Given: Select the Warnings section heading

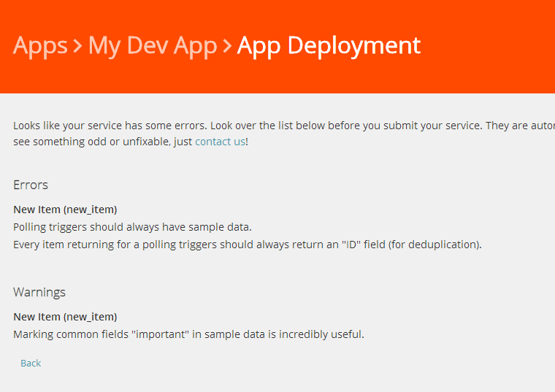Looking at the screenshot, I should coord(39,292).
